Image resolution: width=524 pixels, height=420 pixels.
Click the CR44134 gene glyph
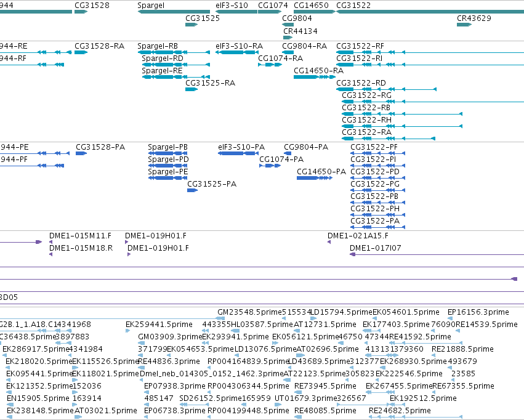click(x=288, y=38)
